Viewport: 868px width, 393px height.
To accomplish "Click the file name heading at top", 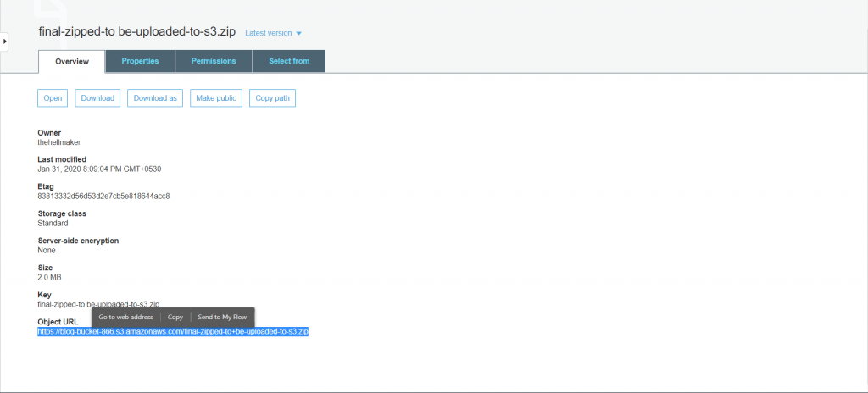I will pos(137,32).
